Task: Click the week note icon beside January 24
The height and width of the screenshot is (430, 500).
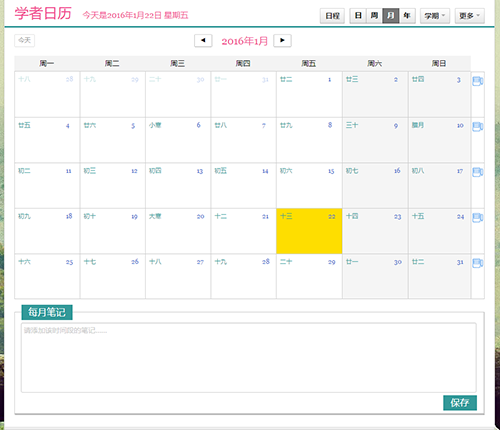Action: pos(478,218)
